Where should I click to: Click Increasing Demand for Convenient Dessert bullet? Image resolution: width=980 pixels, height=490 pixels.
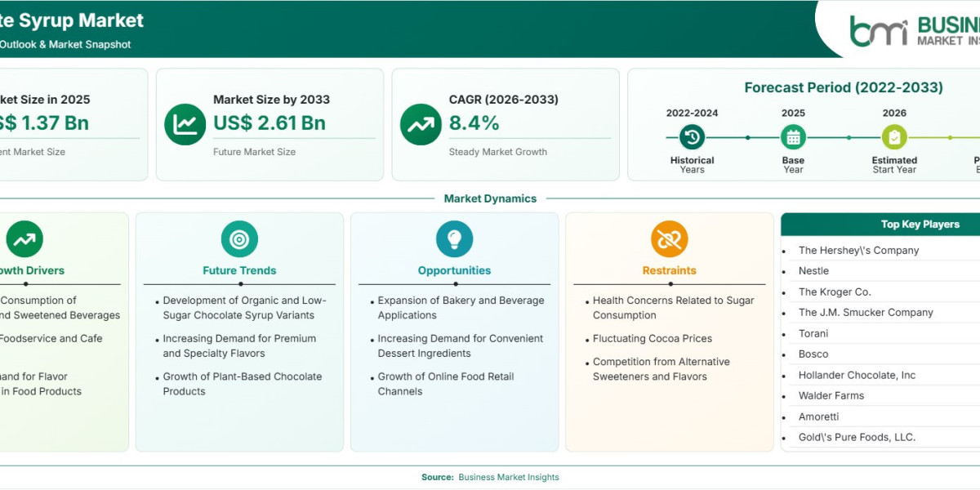[461, 346]
